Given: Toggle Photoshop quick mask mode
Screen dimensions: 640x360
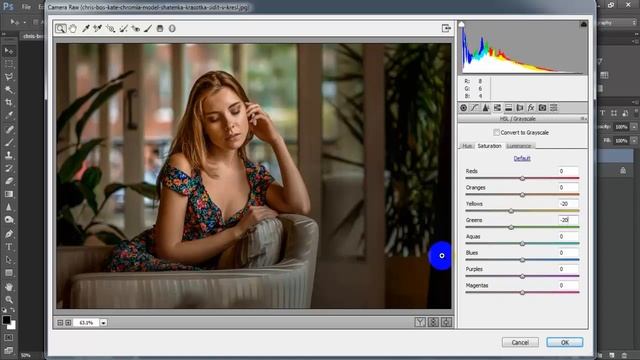Looking at the screenshot, I should click(x=9, y=338).
